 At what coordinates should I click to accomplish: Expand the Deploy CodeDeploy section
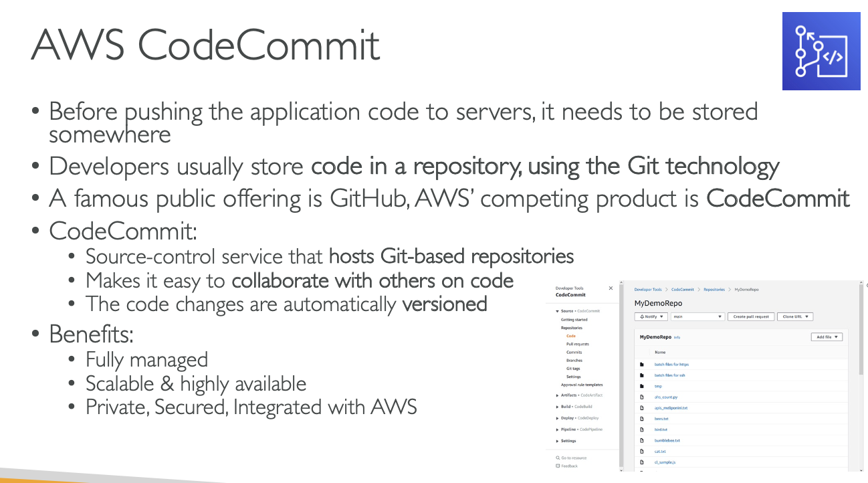[x=557, y=418]
